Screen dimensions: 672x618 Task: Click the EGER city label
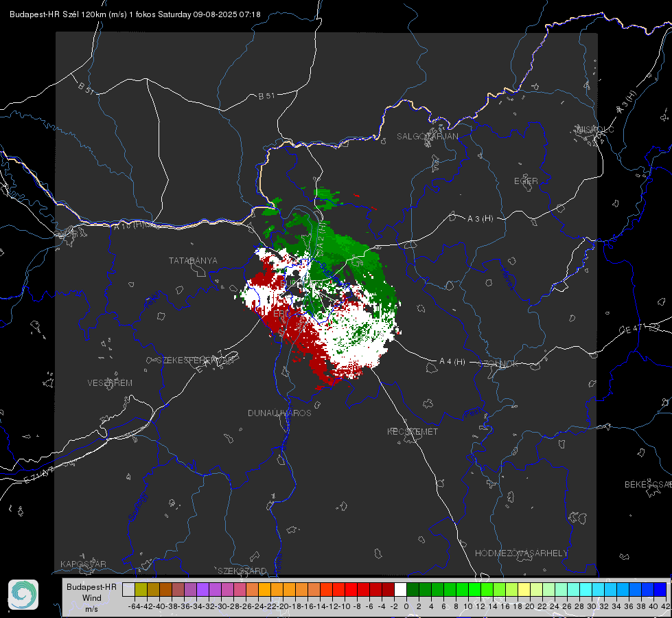click(x=526, y=181)
